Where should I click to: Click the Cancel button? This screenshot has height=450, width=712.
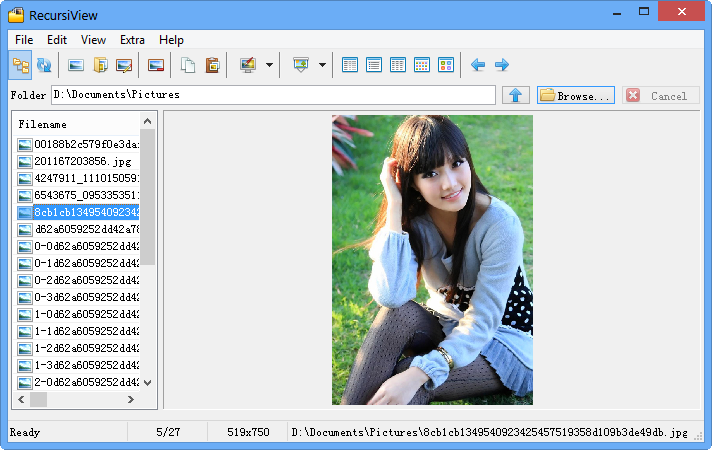coord(660,95)
